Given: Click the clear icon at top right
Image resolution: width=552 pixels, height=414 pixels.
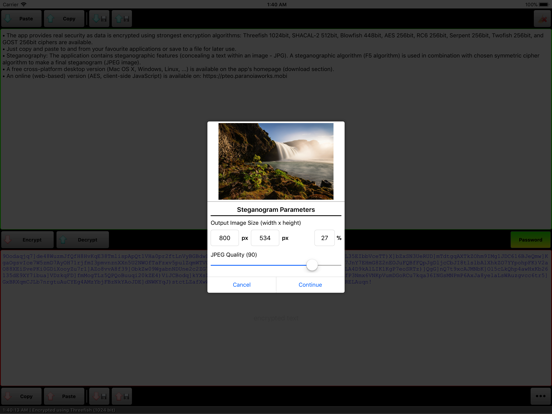Looking at the screenshot, I should pyautogui.click(x=542, y=19).
